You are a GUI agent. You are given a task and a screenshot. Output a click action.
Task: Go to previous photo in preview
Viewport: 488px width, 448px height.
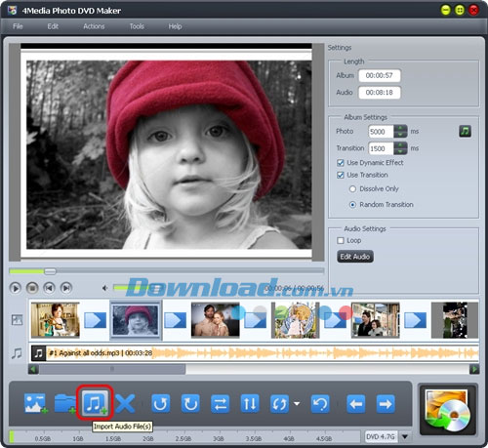pyautogui.click(x=49, y=288)
